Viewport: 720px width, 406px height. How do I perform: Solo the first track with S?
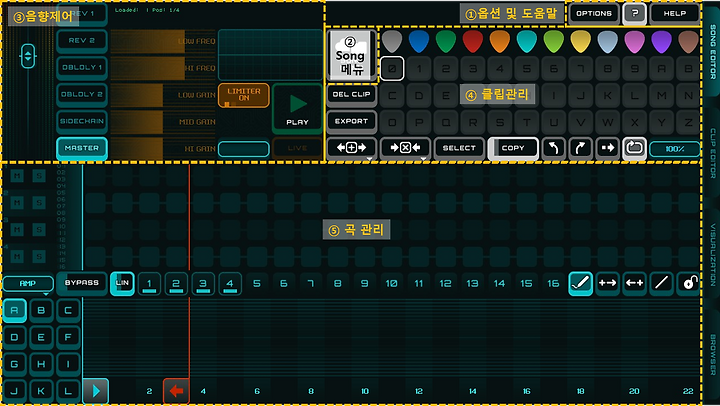pos(39,175)
